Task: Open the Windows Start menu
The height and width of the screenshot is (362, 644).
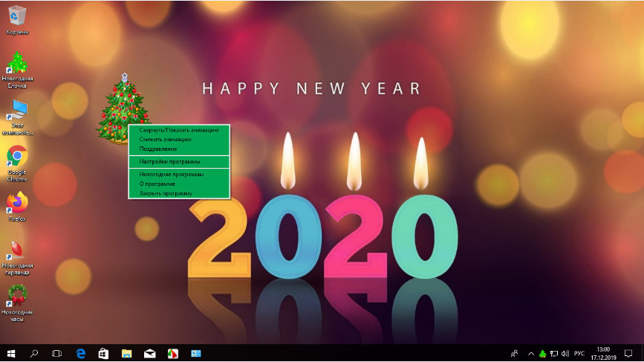Action: pos(11,353)
